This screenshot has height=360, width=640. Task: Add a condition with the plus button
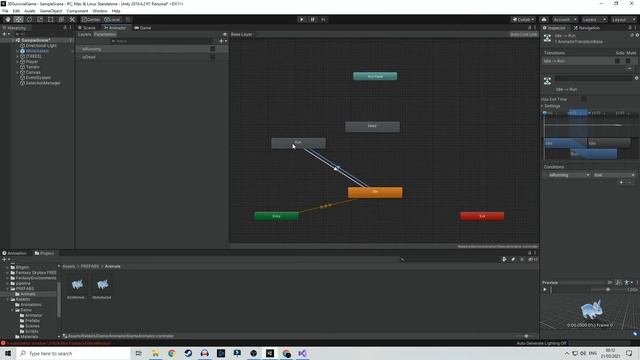click(621, 182)
